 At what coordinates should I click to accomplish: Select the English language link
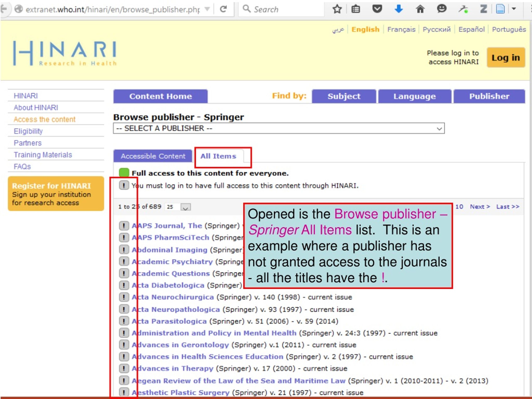[x=365, y=29]
